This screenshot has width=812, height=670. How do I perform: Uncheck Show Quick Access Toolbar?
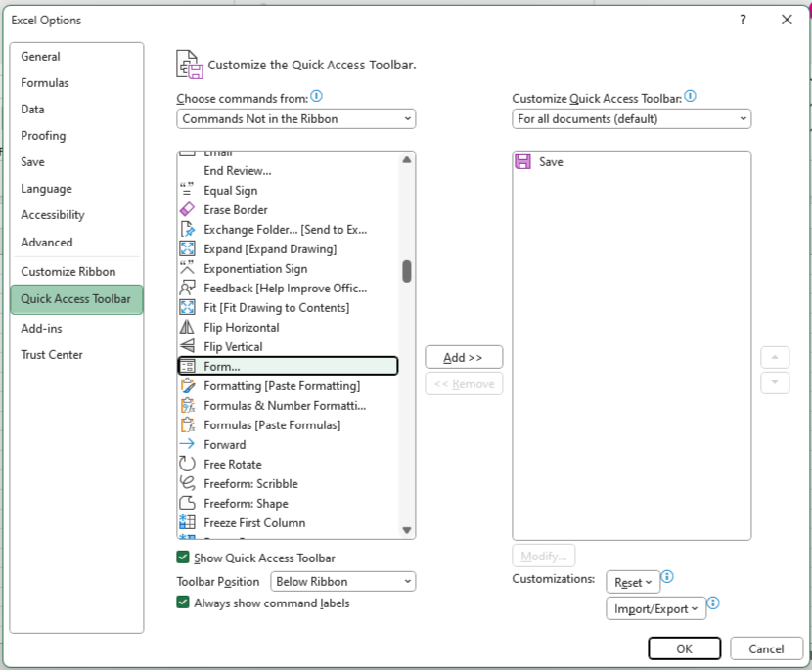coord(182,555)
